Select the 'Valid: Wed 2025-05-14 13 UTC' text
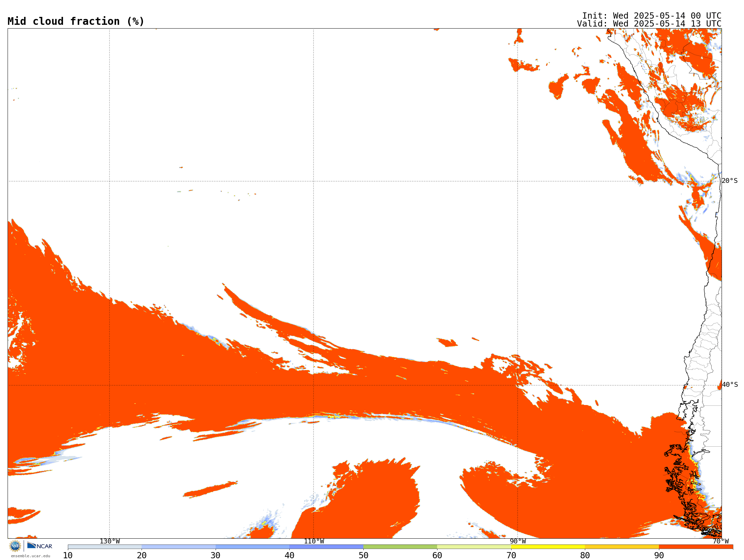Image resolution: width=744 pixels, height=560 pixels. tap(649, 24)
